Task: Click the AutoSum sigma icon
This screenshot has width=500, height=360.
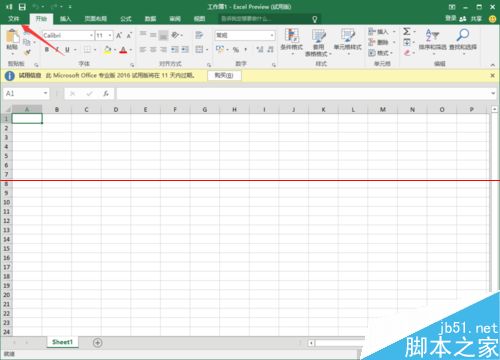Action: [407, 32]
